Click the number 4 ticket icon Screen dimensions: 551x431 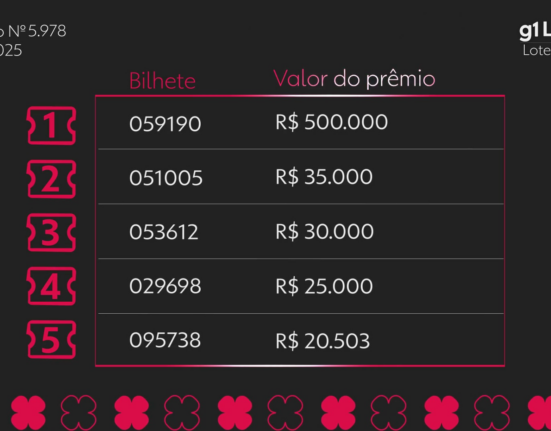pos(52,286)
